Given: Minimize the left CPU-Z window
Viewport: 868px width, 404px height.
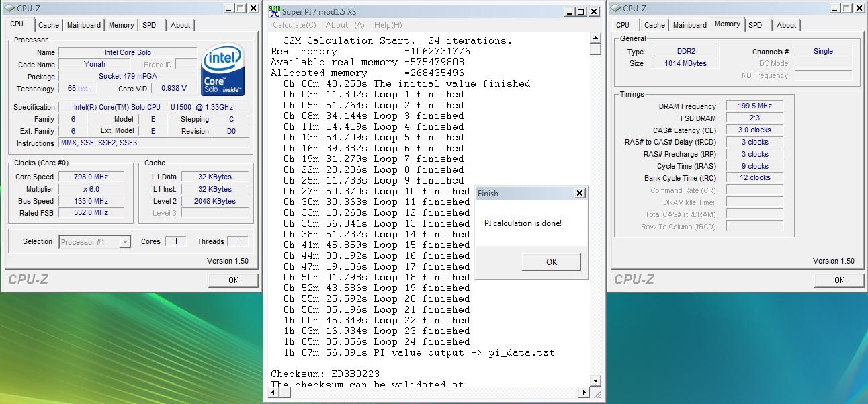Looking at the screenshot, I should [x=229, y=9].
